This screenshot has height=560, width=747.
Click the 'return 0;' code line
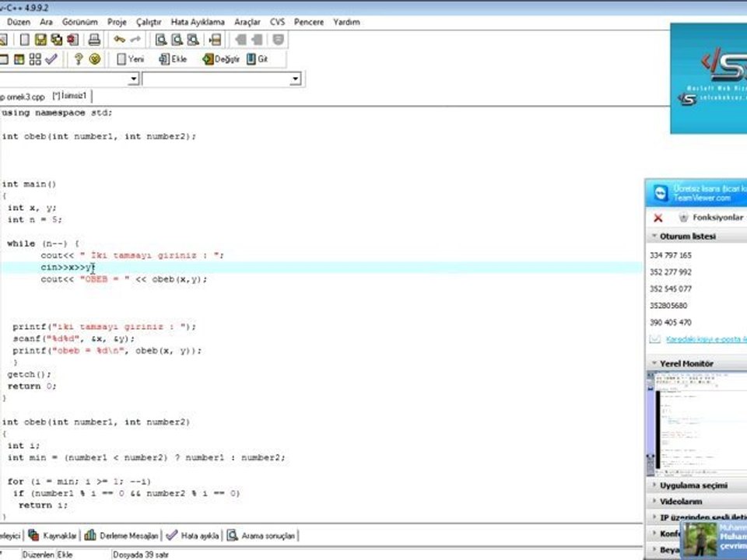point(32,387)
